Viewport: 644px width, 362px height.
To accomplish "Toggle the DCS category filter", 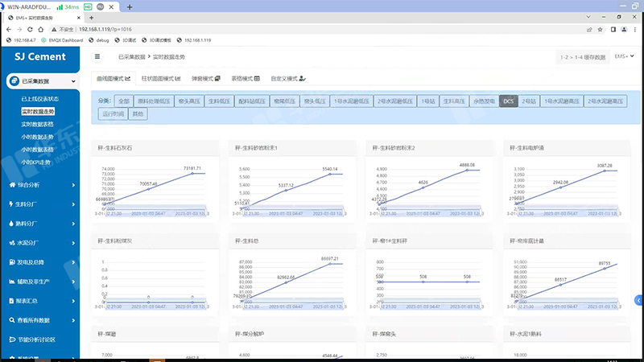I will coord(508,101).
